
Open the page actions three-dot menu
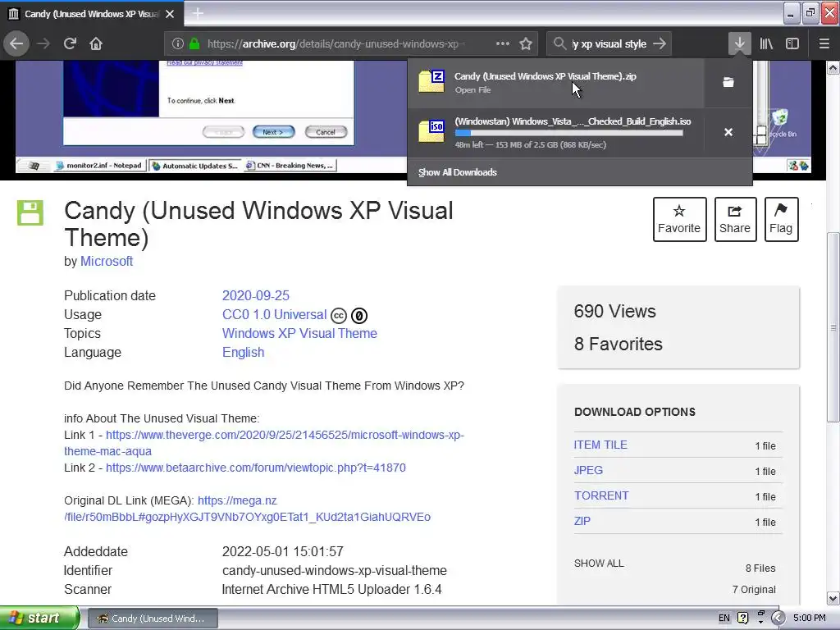503,43
